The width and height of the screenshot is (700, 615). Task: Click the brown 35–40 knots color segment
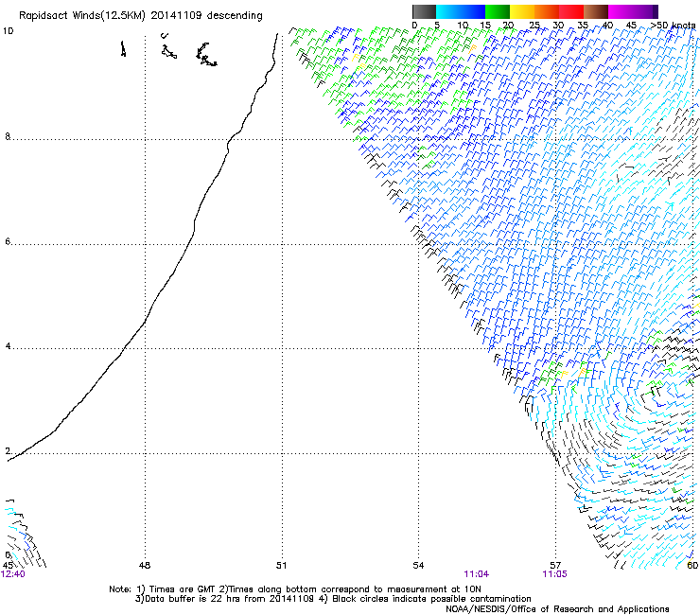coord(596,11)
